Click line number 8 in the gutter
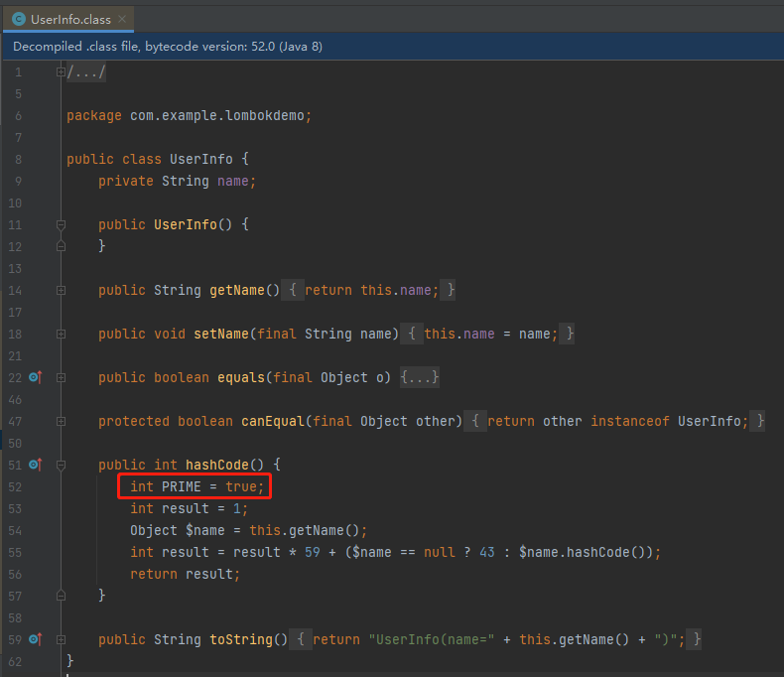Screen dimensions: 784x677 click(18, 160)
